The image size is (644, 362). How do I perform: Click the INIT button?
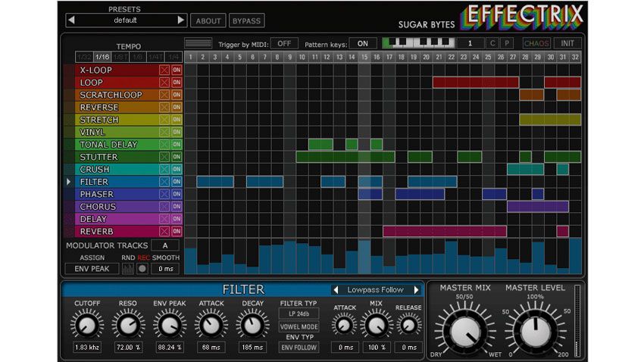[x=567, y=43]
